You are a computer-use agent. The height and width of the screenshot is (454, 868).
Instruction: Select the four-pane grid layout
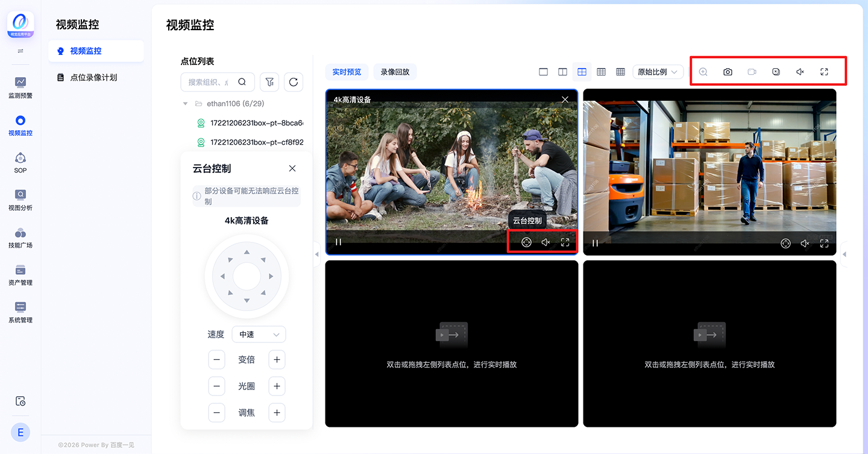click(x=582, y=72)
